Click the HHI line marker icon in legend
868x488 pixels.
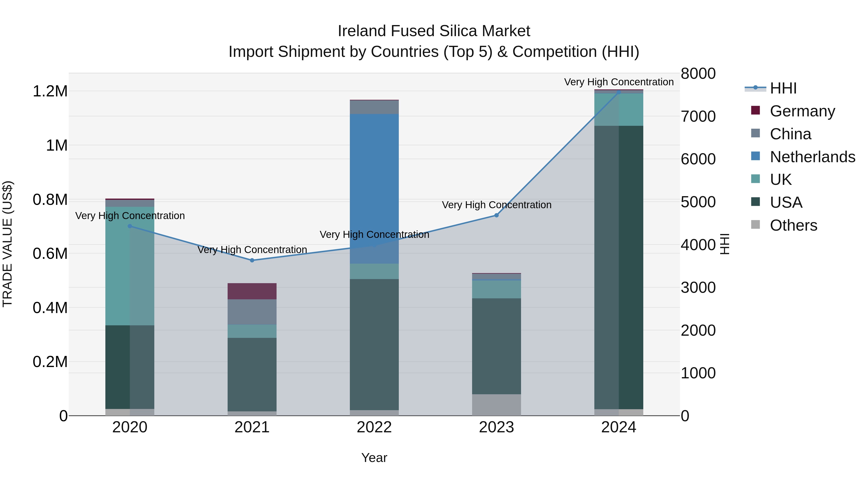tap(755, 88)
